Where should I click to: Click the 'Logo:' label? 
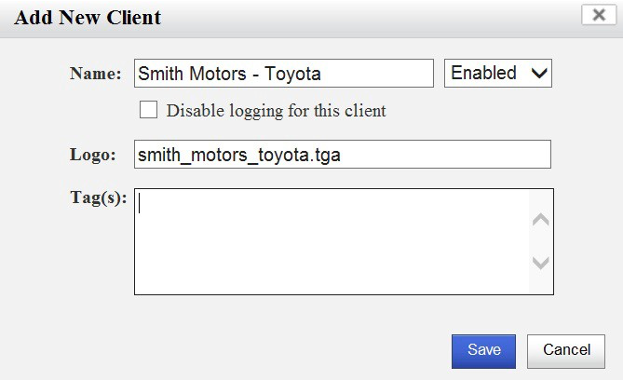coord(93,154)
